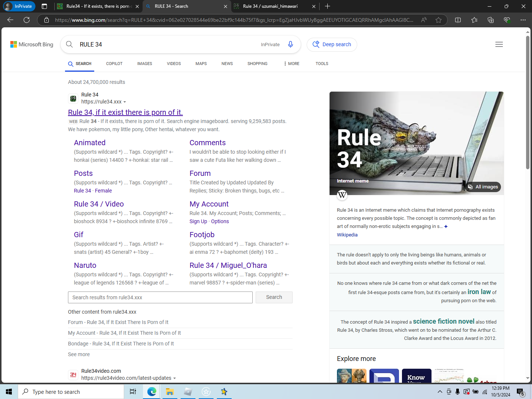This screenshot has height=399, width=532.
Task: Open the tab actions menu icon
Action: tap(44, 6)
